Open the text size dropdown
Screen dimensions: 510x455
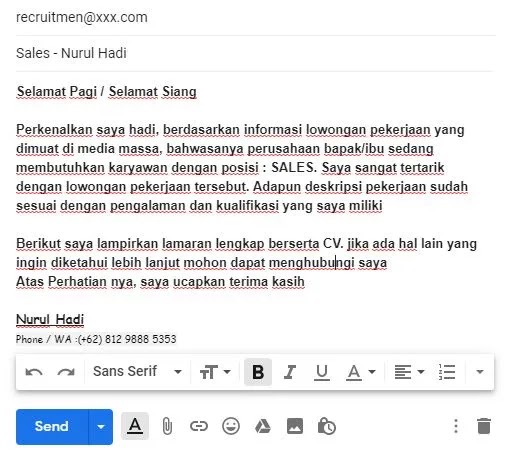[x=215, y=372]
